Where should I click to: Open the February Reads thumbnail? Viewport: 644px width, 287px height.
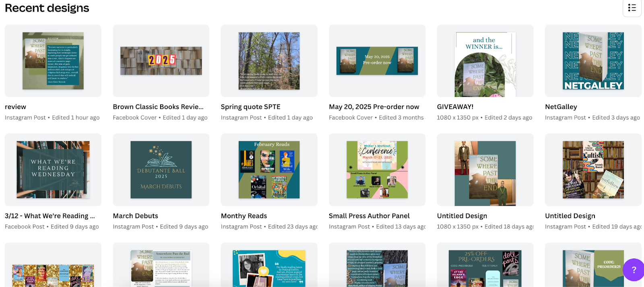click(x=269, y=170)
